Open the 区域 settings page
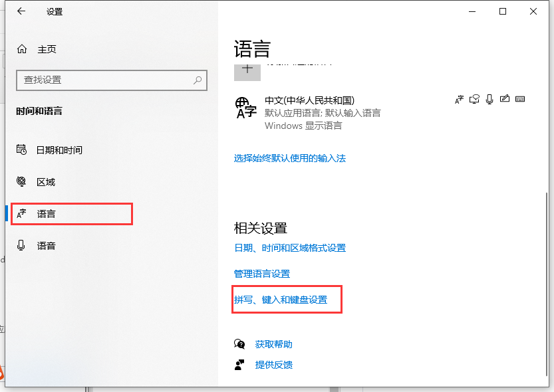This screenshot has width=554, height=392. (46, 182)
